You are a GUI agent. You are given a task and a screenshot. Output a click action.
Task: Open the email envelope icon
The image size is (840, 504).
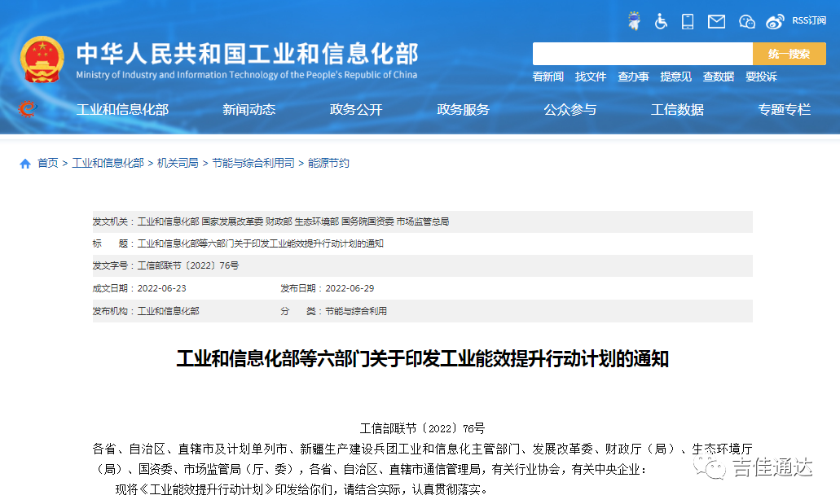(x=716, y=21)
